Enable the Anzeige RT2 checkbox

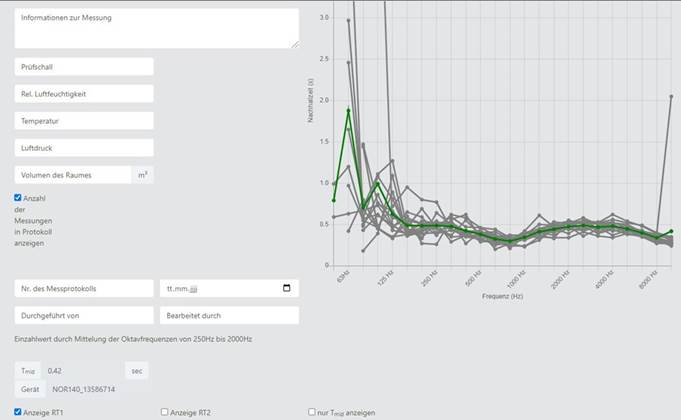(x=165, y=412)
